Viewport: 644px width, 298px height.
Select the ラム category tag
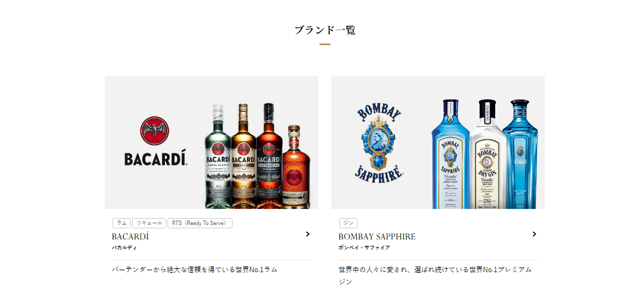[x=122, y=223]
